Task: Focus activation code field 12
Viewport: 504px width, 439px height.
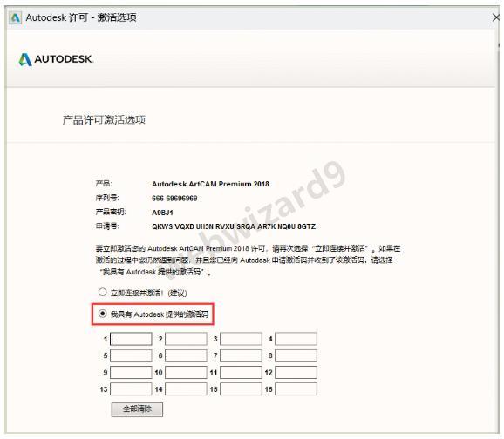Action: pos(296,373)
